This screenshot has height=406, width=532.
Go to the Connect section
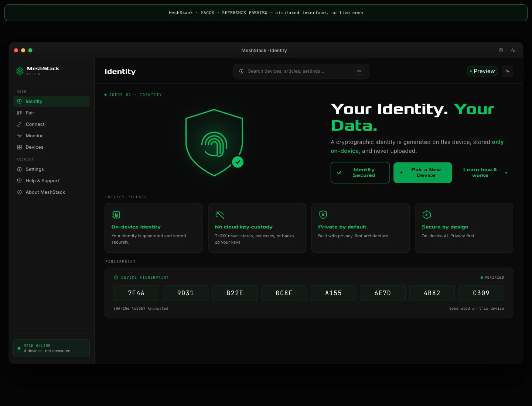point(52,124)
